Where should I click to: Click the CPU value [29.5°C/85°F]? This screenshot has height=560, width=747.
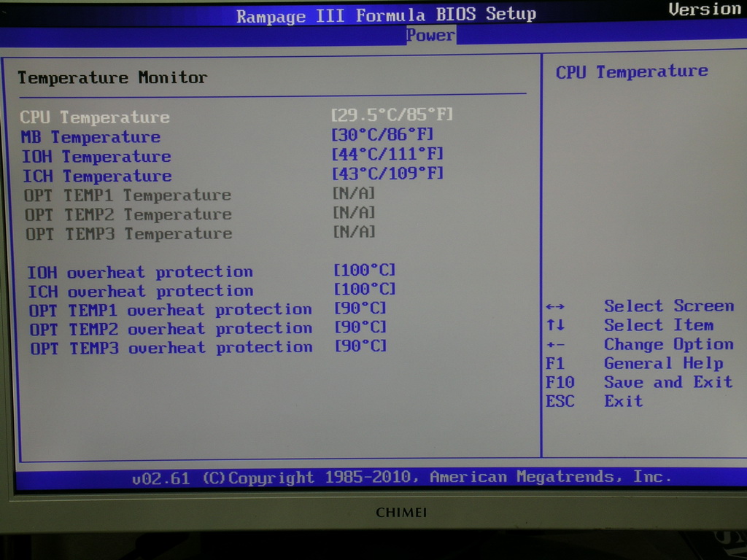click(392, 114)
